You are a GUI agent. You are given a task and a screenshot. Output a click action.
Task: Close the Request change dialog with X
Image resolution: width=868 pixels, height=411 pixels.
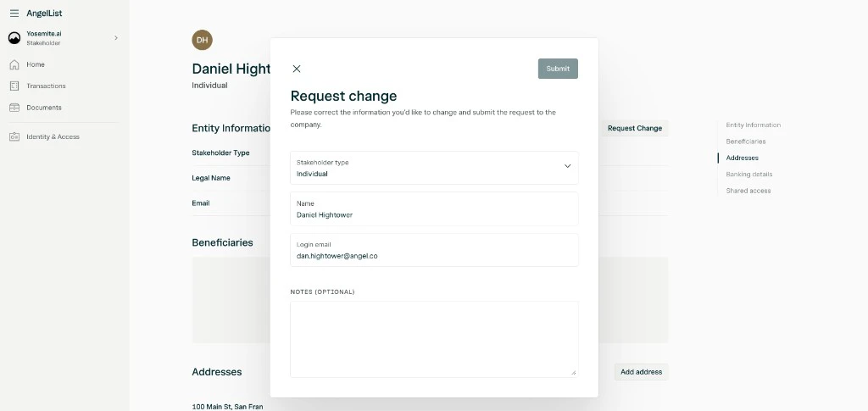(297, 69)
